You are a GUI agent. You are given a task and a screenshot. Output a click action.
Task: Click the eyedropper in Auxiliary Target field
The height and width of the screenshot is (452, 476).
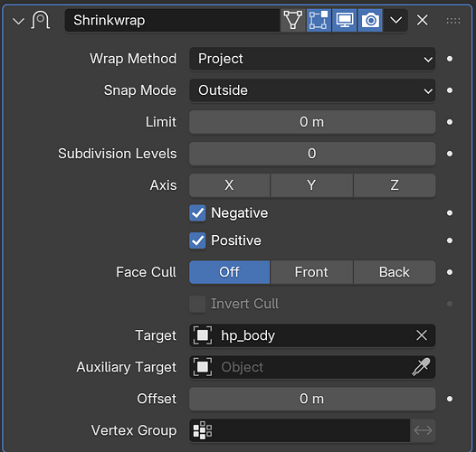(x=421, y=367)
